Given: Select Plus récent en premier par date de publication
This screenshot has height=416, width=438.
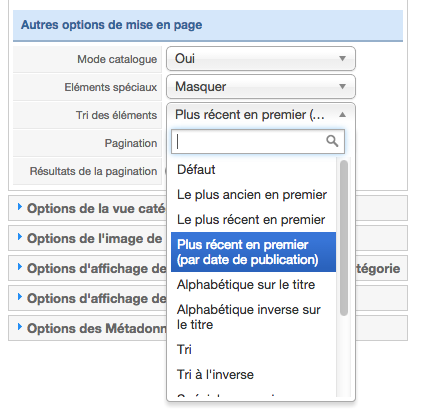Looking at the screenshot, I should 253,252.
